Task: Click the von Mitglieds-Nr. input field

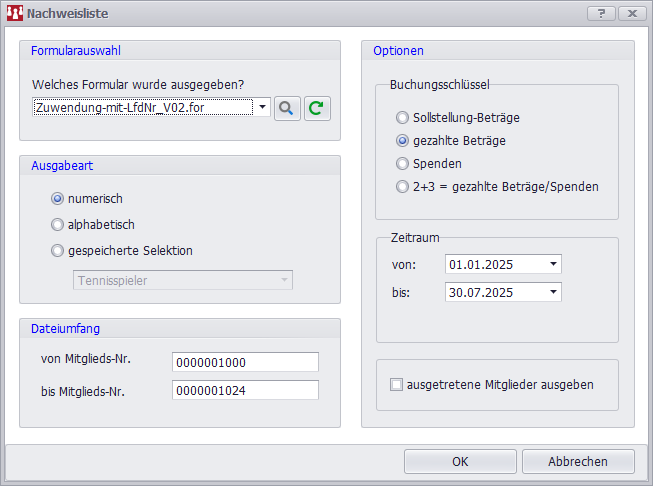Action: coord(245,362)
